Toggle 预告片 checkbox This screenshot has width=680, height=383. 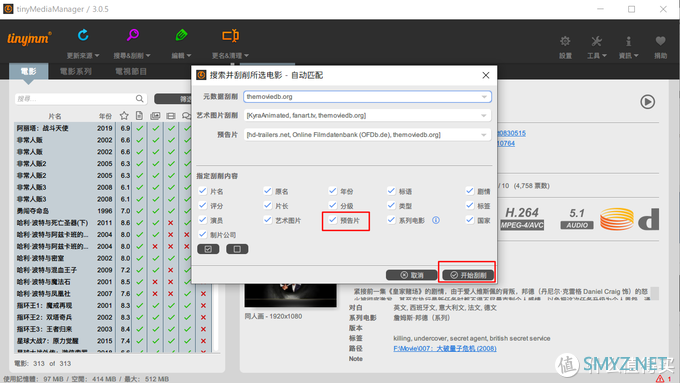click(333, 220)
